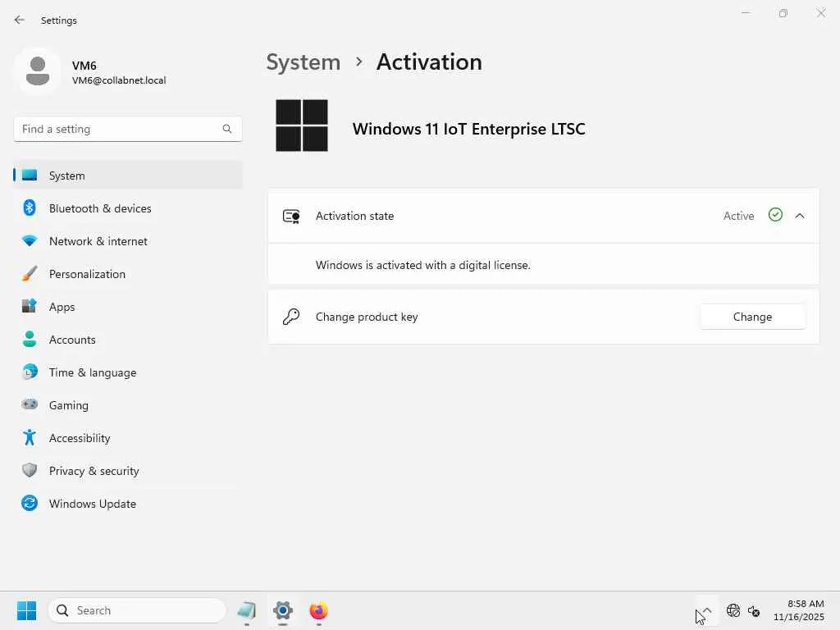Open Time & language settings

tap(92, 372)
